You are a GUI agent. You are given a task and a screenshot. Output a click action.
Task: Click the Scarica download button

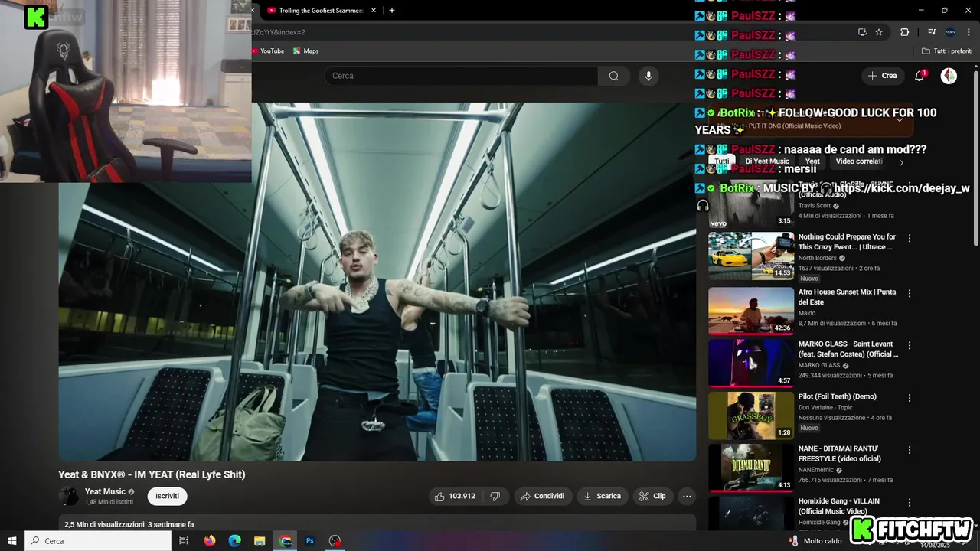(603, 496)
